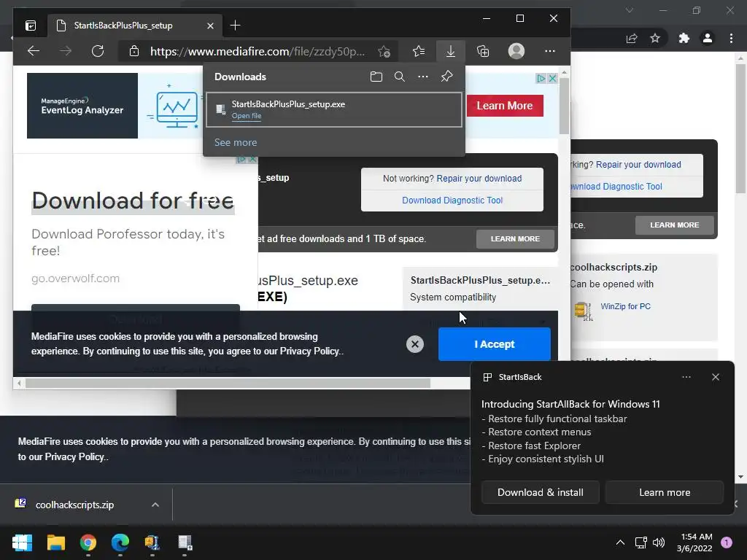Viewport: 747px width, 560px height.
Task: Open Edge tab actions menu
Action: [x=31, y=26]
